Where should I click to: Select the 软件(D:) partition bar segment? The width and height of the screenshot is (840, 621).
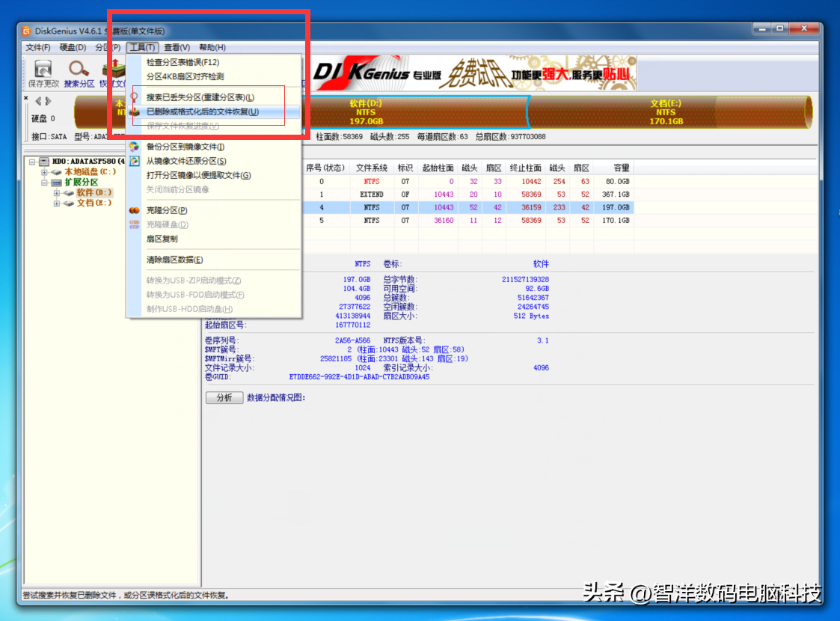click(417, 112)
